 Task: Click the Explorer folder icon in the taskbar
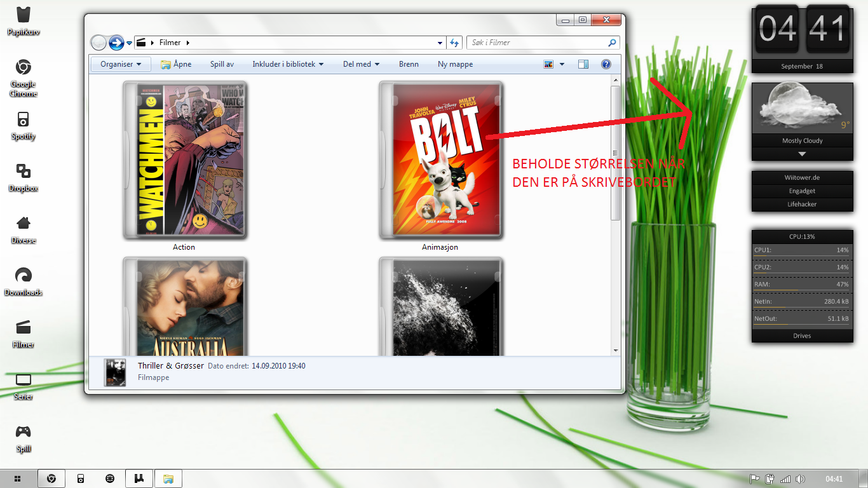coord(169,478)
